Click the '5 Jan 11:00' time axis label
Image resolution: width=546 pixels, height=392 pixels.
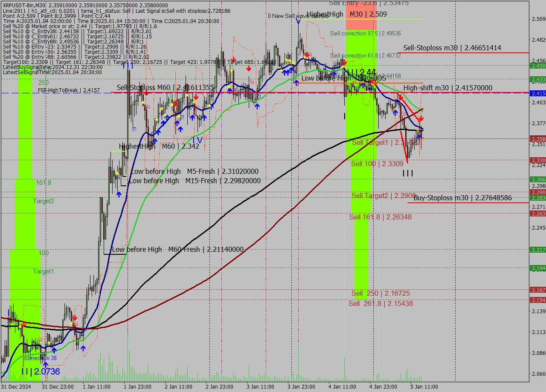click(x=424, y=387)
